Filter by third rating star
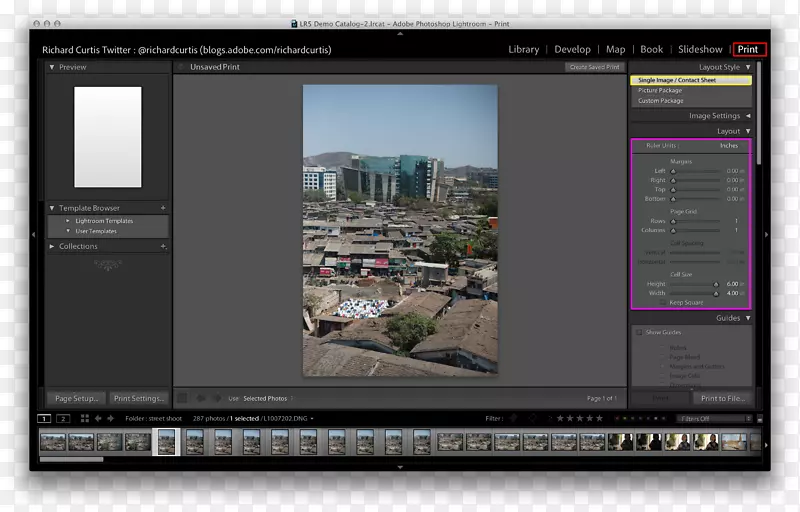This screenshot has height=512, width=800. click(580, 418)
